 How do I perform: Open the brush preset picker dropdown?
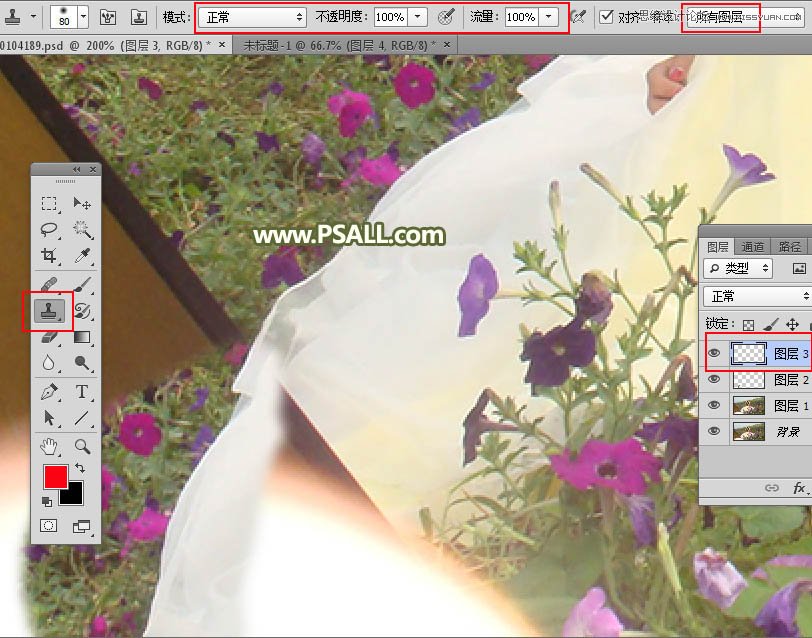click(83, 17)
